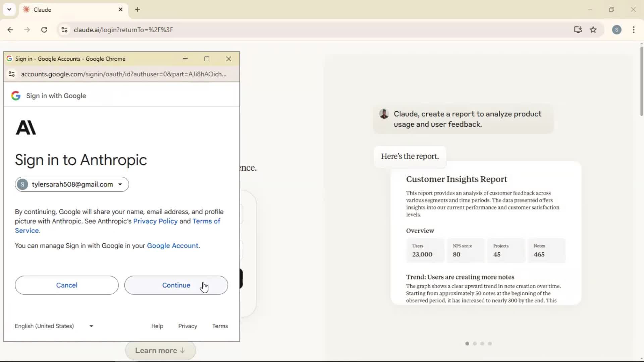Image resolution: width=644 pixels, height=362 pixels.
Task: Click the Anthropic logo above the heading
Action: point(26,127)
